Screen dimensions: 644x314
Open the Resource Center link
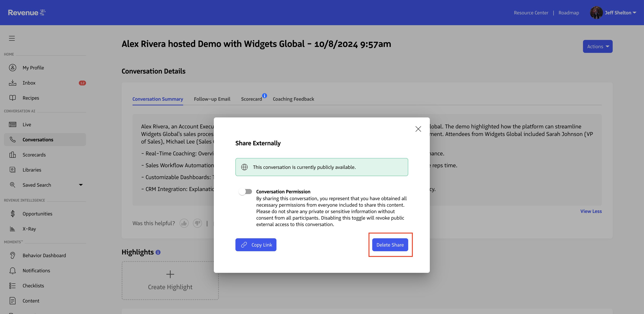[x=531, y=13]
